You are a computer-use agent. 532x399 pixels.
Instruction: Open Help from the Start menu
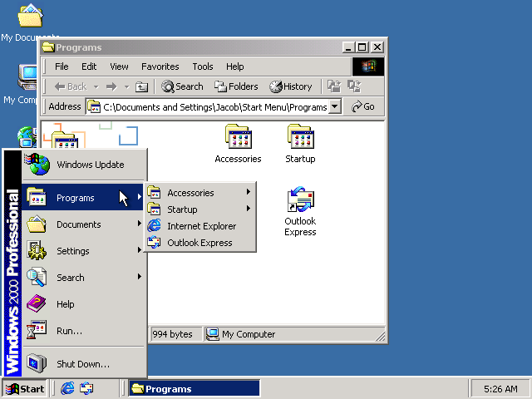pyautogui.click(x=85, y=304)
